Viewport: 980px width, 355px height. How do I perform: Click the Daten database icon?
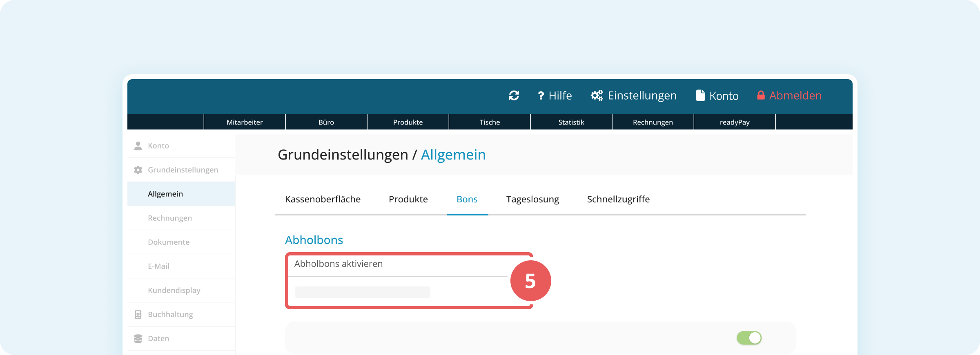(138, 339)
